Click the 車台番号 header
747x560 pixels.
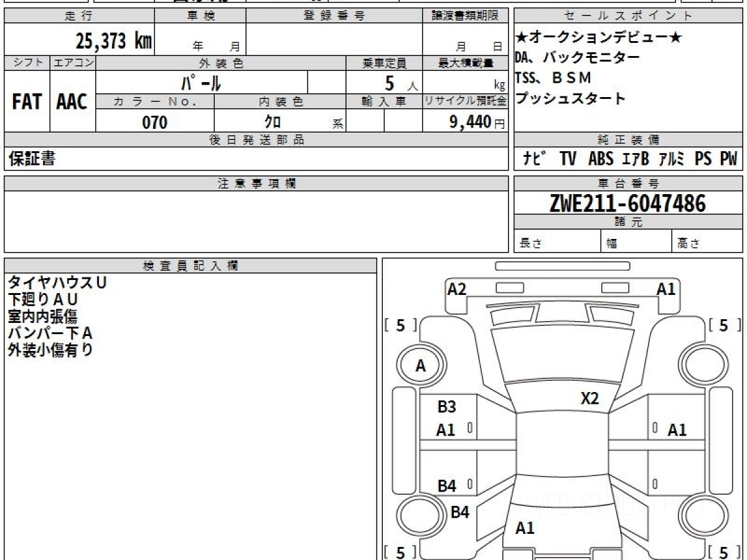click(628, 184)
